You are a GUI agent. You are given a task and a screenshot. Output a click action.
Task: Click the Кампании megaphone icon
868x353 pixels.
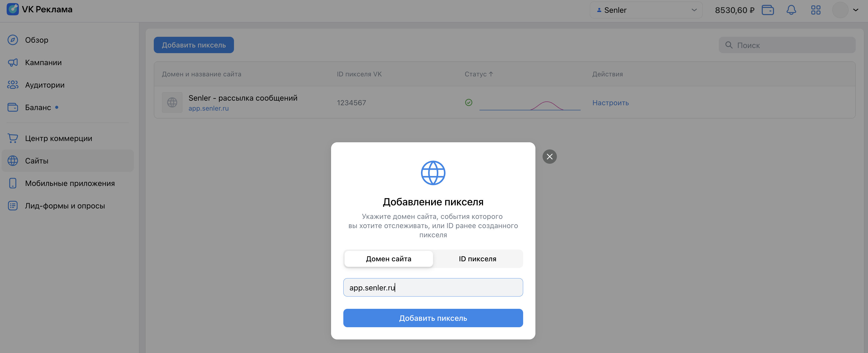coord(13,62)
